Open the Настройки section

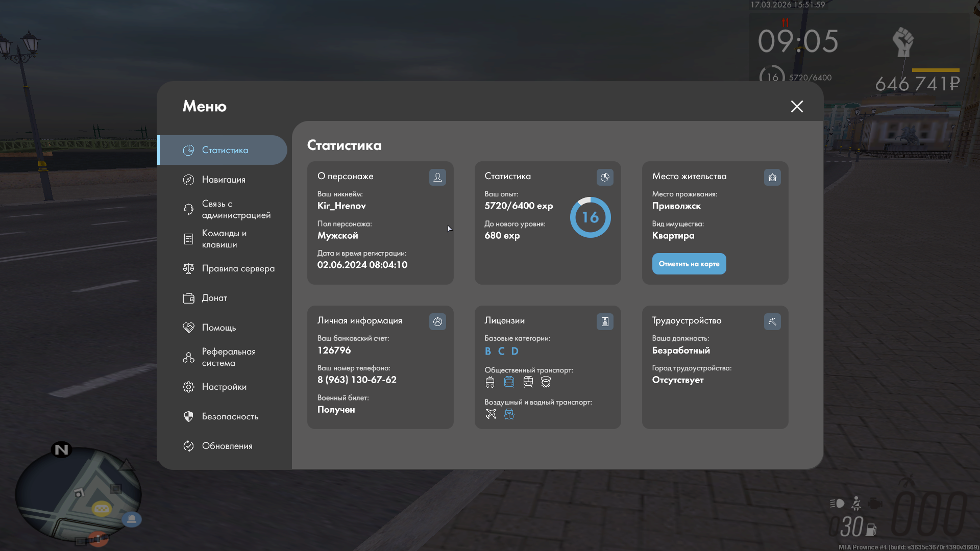(x=224, y=387)
